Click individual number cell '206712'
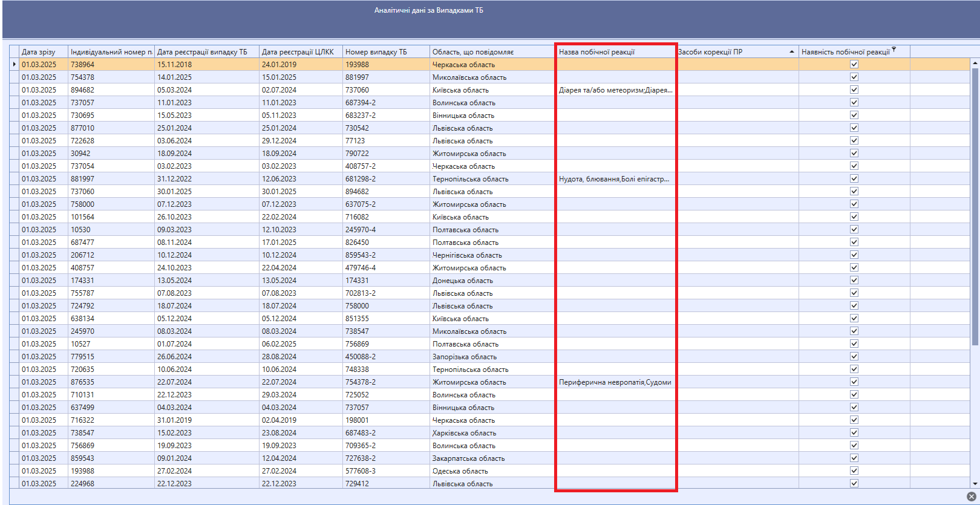Image resolution: width=980 pixels, height=505 pixels. (111, 255)
